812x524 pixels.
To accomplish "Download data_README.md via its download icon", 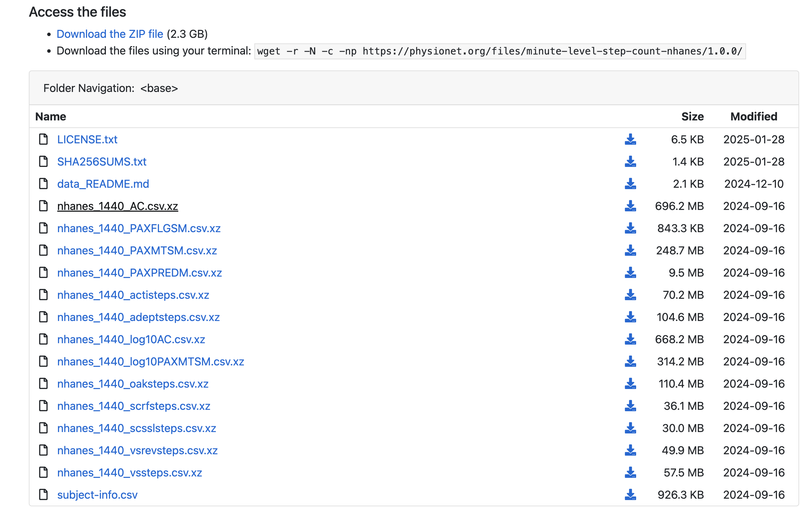I will pyautogui.click(x=630, y=184).
